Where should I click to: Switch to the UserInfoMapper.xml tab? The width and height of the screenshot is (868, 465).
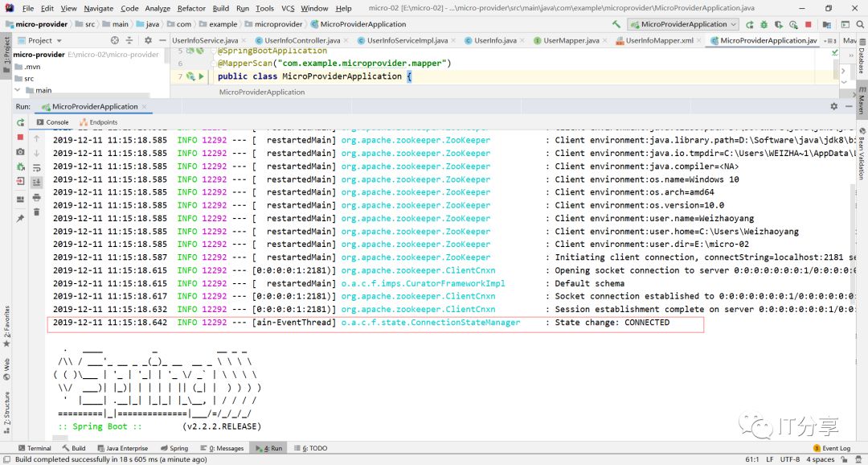pyautogui.click(x=659, y=40)
